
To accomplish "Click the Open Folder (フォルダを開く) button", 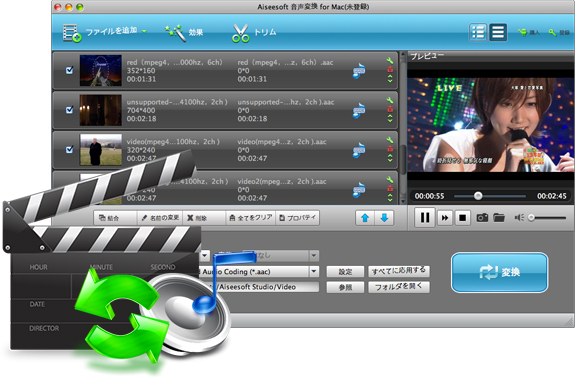I will click(399, 287).
